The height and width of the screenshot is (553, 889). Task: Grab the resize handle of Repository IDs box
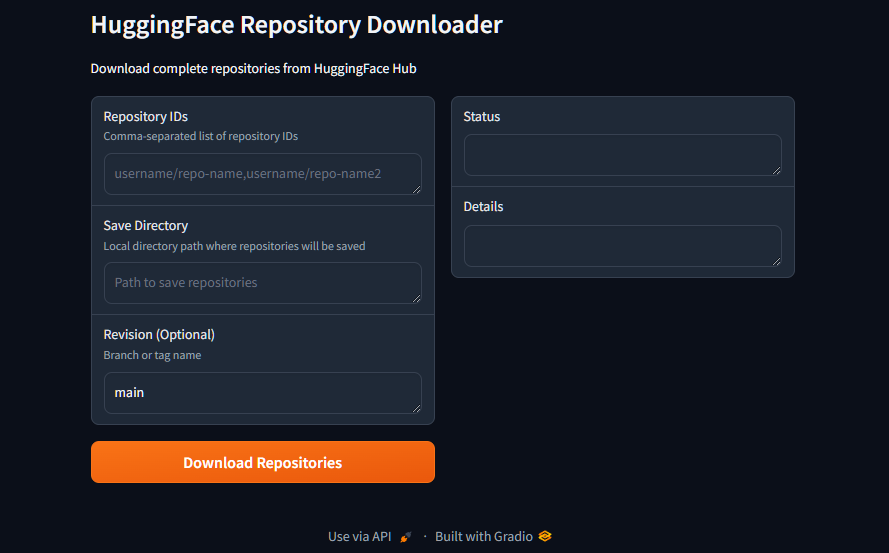coord(417,189)
